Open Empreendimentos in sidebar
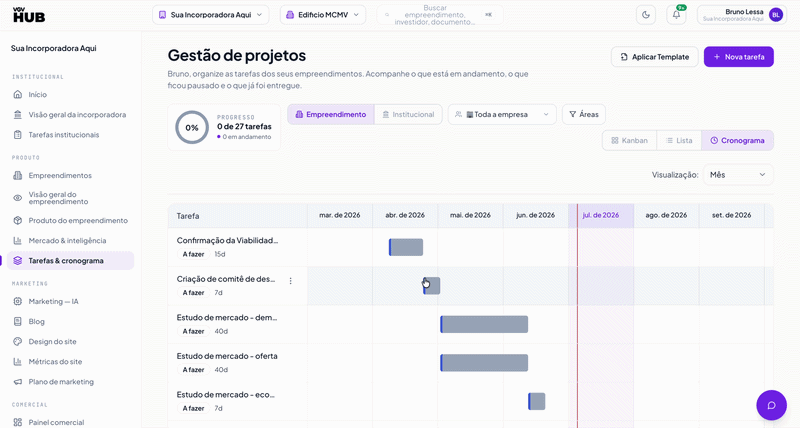This screenshot has height=428, width=800. 70,175
